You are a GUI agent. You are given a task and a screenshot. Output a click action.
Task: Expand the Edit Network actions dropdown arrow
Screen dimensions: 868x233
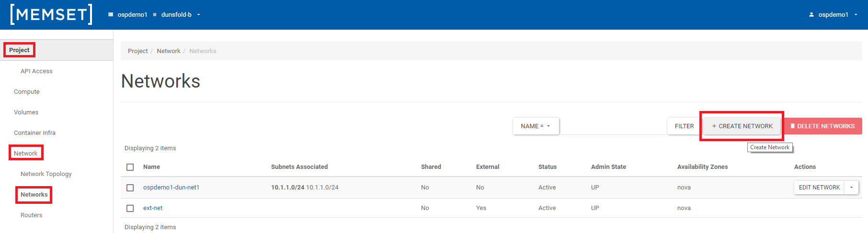(851, 188)
